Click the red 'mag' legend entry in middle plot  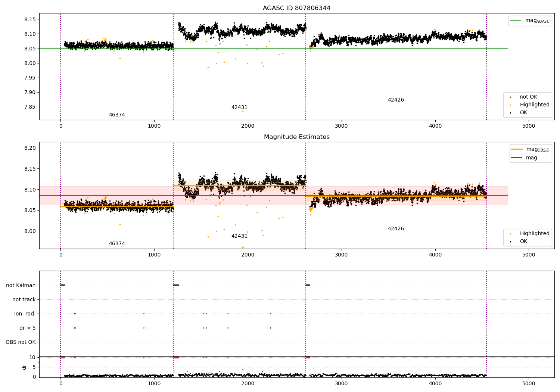(x=524, y=158)
